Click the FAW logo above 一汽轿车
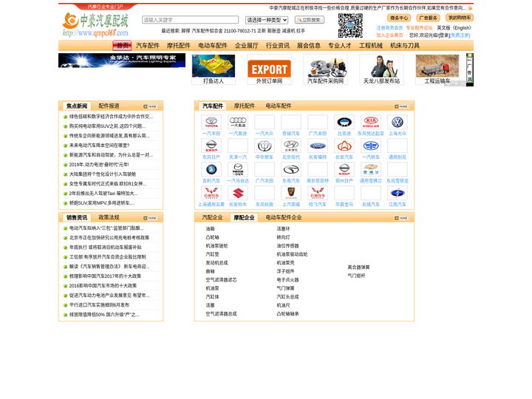The width and height of the screenshot is (532, 399). pos(371,146)
